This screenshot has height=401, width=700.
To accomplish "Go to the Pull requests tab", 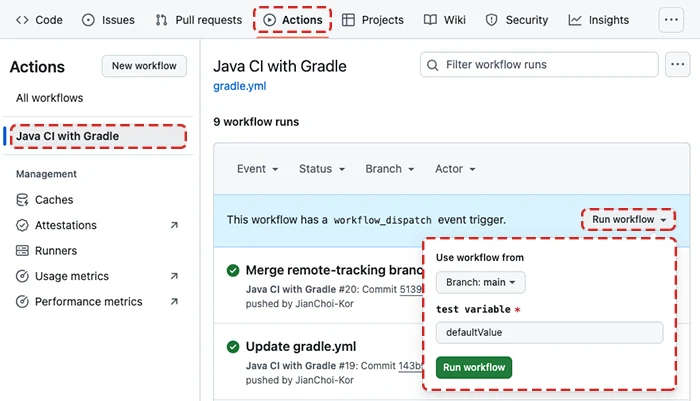I will (199, 20).
